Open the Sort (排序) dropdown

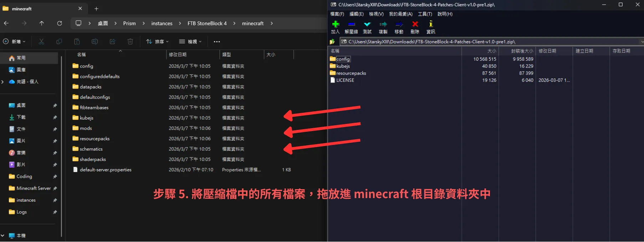pos(157,42)
